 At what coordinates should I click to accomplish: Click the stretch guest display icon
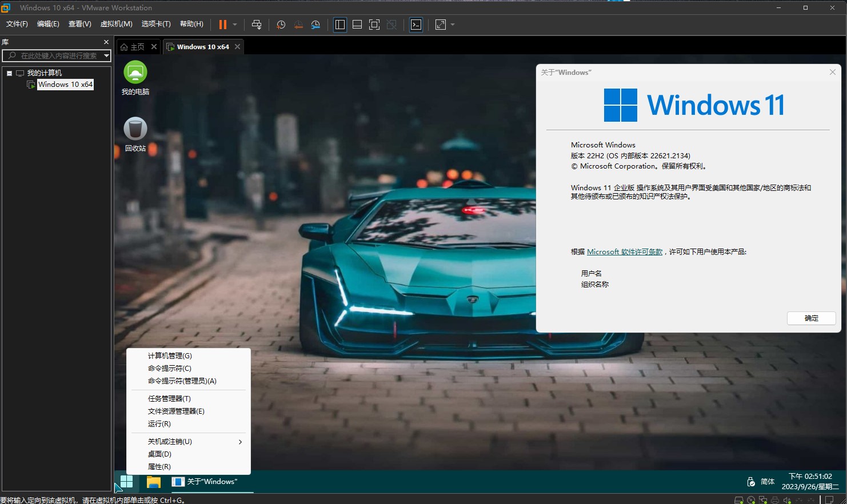[x=441, y=25]
